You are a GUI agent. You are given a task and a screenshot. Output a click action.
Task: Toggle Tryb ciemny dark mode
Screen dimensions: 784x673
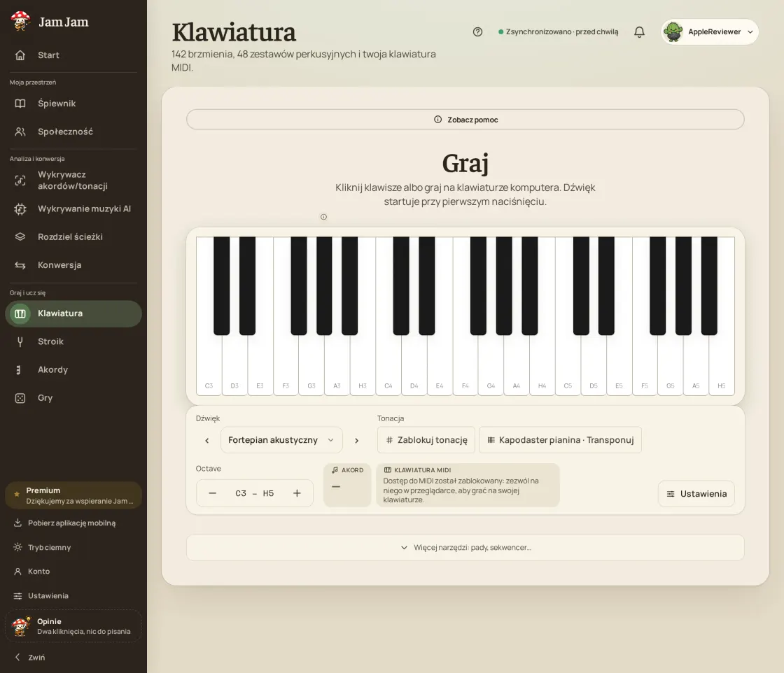tap(73, 547)
